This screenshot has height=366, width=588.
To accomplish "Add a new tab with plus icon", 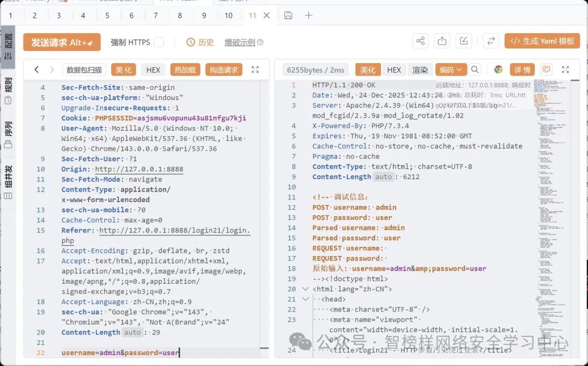I will coord(309,15).
